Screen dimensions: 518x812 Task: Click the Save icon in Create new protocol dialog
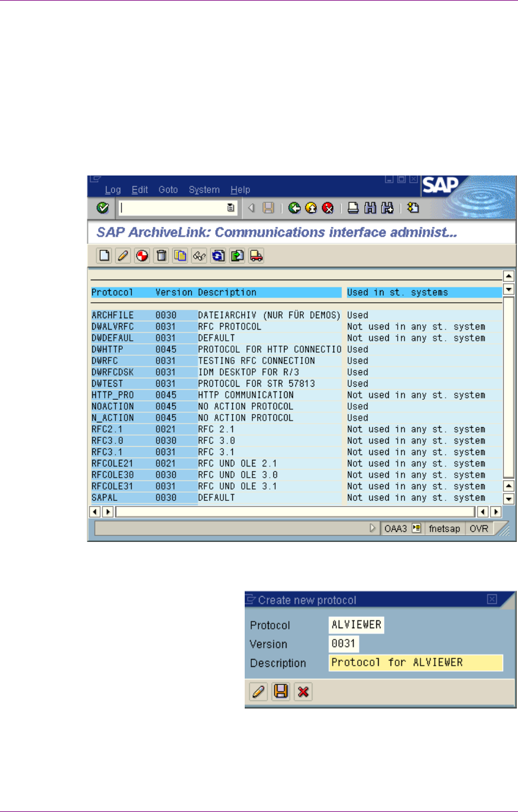click(x=281, y=692)
